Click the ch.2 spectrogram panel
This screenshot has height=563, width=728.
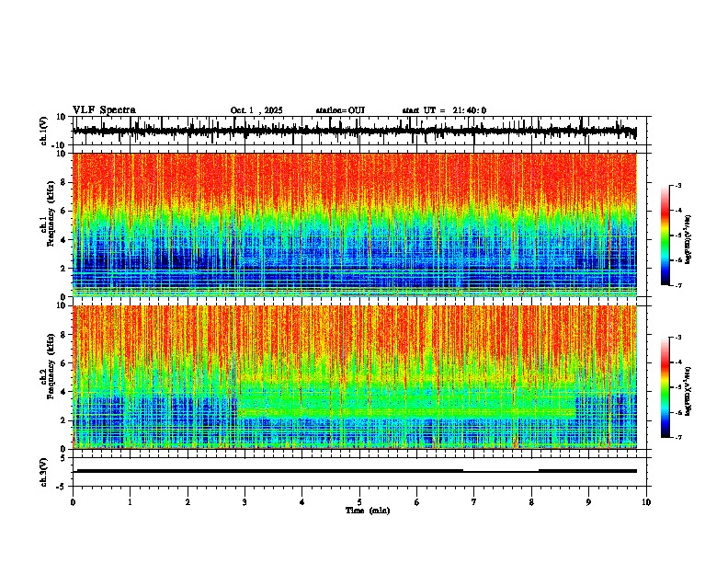coord(355,377)
